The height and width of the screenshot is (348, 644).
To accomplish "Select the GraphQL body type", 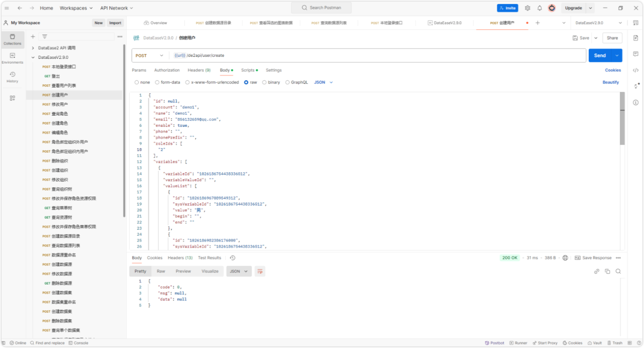I will coord(297,83).
